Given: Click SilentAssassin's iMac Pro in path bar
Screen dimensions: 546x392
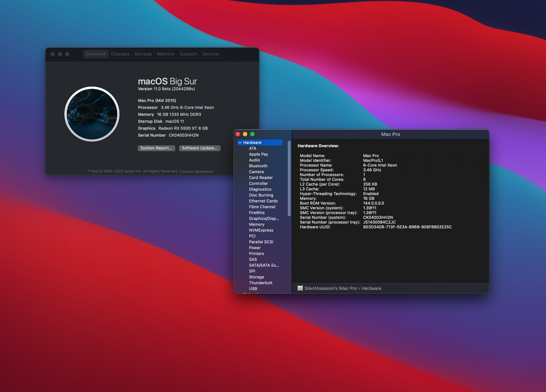Looking at the screenshot, I should tap(331, 288).
